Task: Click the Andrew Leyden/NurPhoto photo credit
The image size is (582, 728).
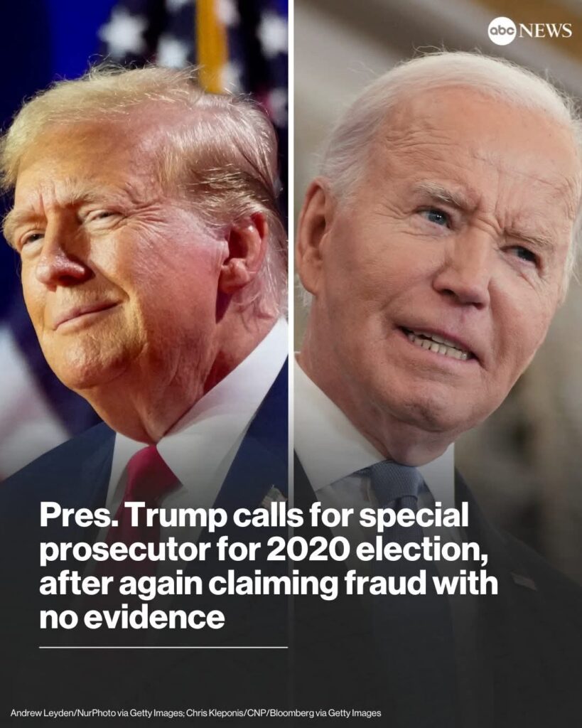Action: [x=97, y=712]
